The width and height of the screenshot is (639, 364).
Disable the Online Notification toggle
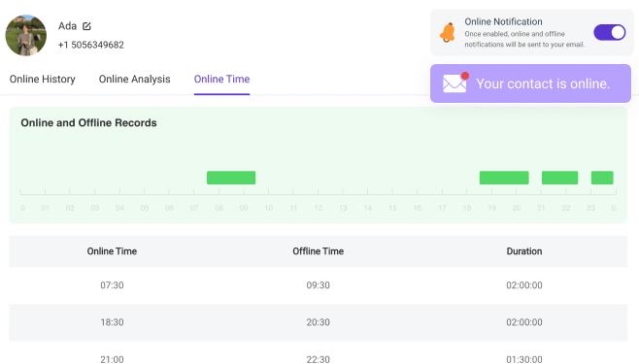(609, 33)
